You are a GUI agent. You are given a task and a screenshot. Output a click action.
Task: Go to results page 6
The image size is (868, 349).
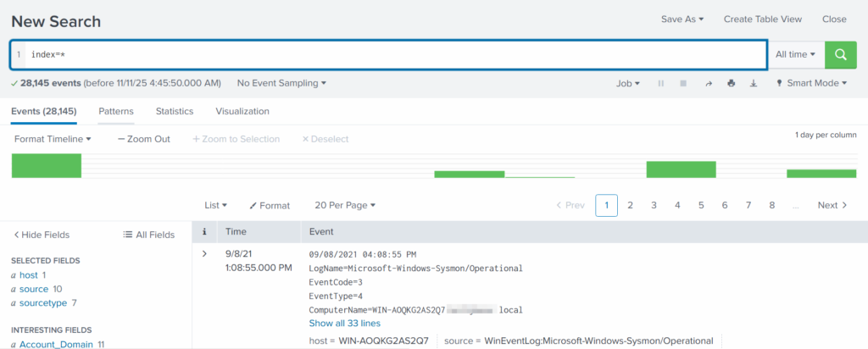point(725,205)
